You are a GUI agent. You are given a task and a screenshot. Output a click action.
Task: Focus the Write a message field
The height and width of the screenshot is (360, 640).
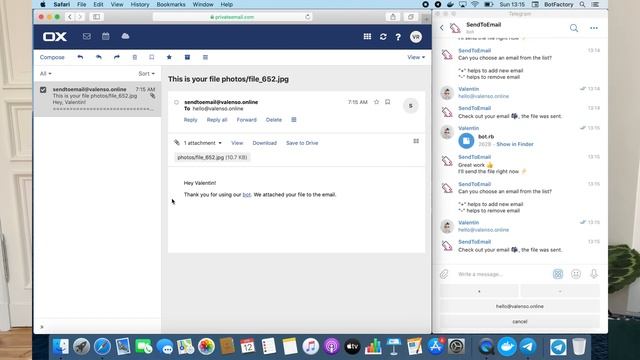(502, 274)
